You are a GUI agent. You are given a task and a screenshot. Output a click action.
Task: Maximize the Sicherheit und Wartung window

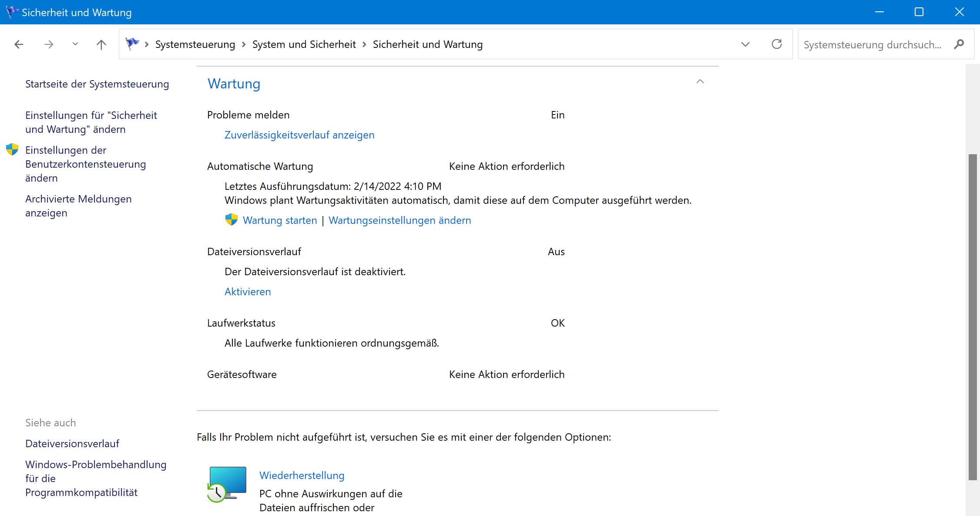coord(919,12)
